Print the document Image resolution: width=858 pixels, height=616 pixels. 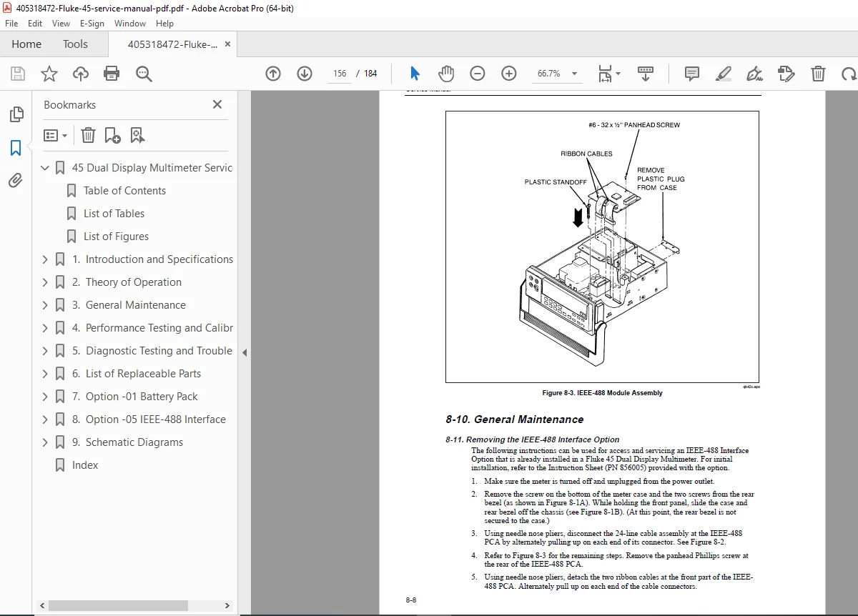(x=112, y=74)
